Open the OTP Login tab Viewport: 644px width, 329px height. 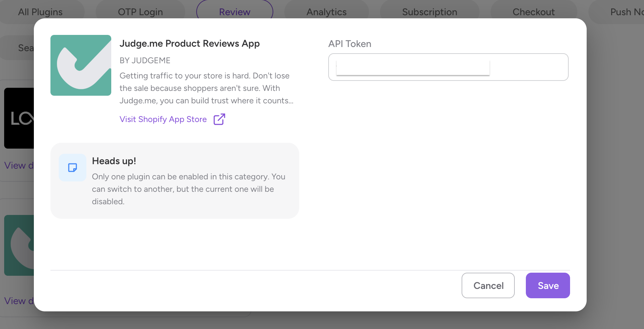click(140, 12)
